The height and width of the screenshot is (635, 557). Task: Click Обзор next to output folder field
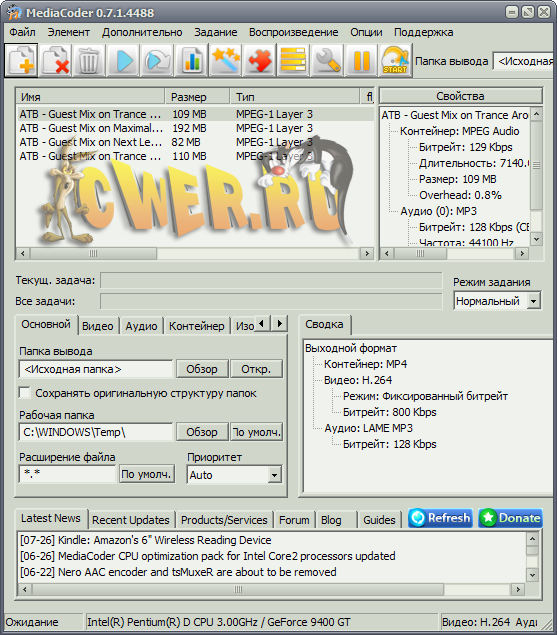(x=202, y=369)
